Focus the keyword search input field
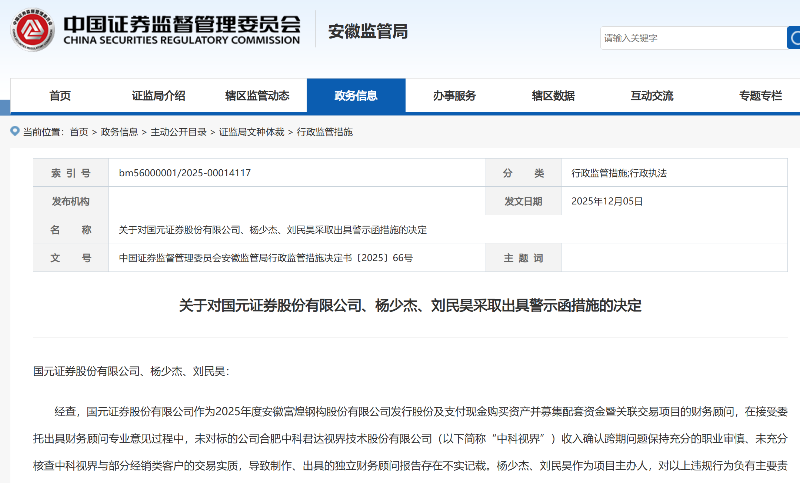The height and width of the screenshot is (483, 800). [x=693, y=38]
